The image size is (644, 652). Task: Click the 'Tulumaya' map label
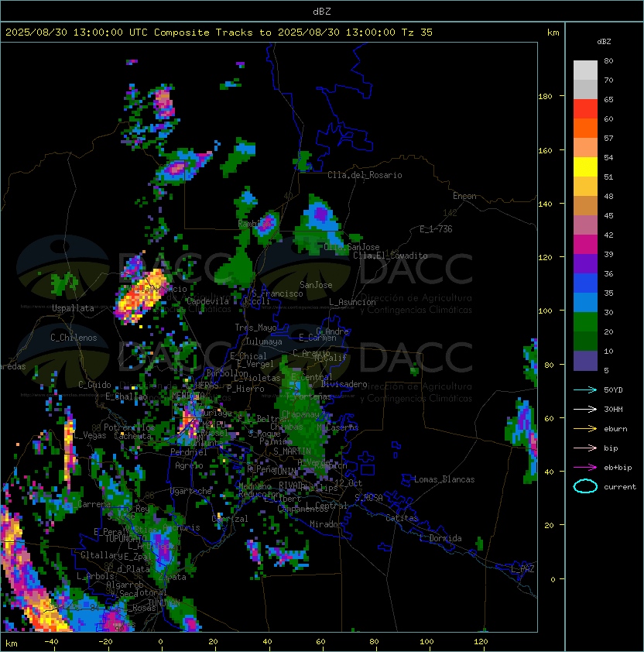[x=264, y=341]
